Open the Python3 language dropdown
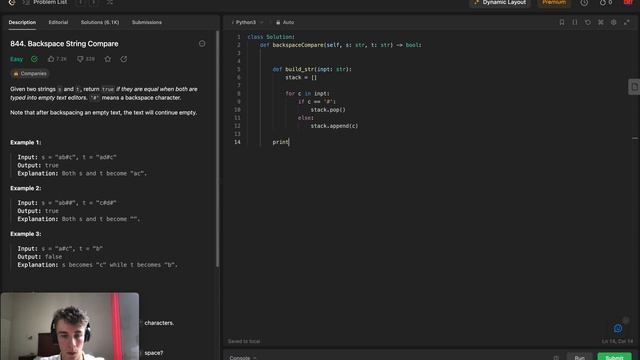This screenshot has height=360, width=640. tap(247, 22)
